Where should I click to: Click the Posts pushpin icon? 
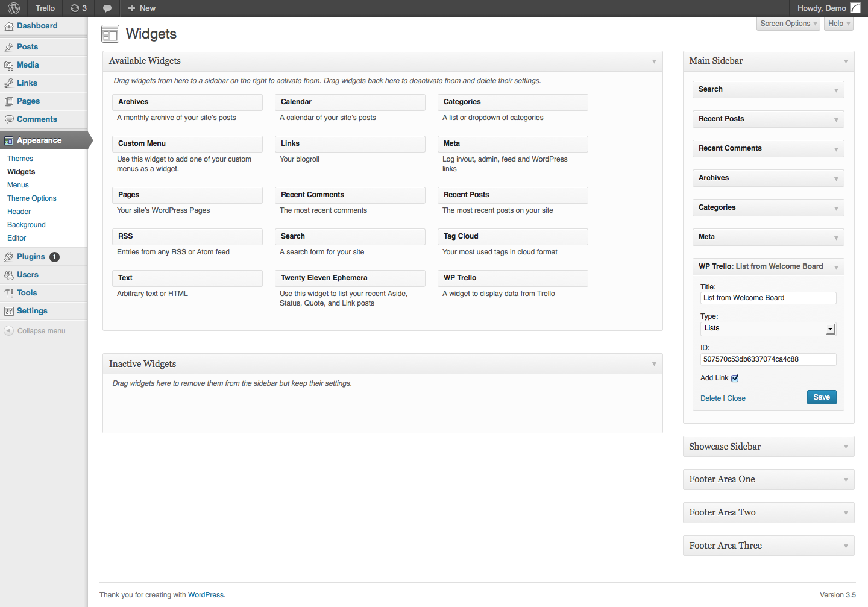pos(9,47)
